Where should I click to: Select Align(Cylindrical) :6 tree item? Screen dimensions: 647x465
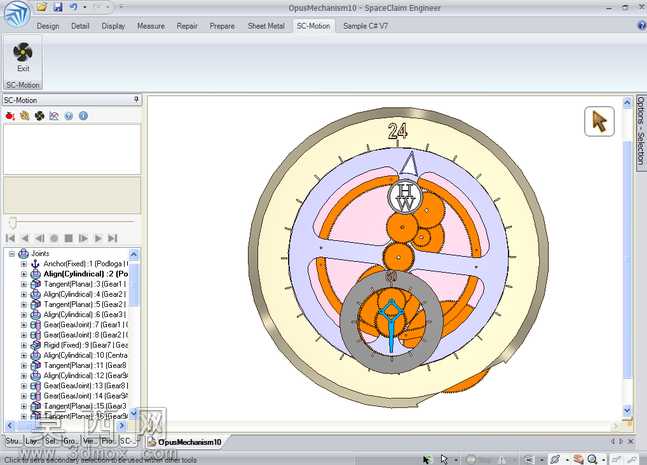pos(84,314)
